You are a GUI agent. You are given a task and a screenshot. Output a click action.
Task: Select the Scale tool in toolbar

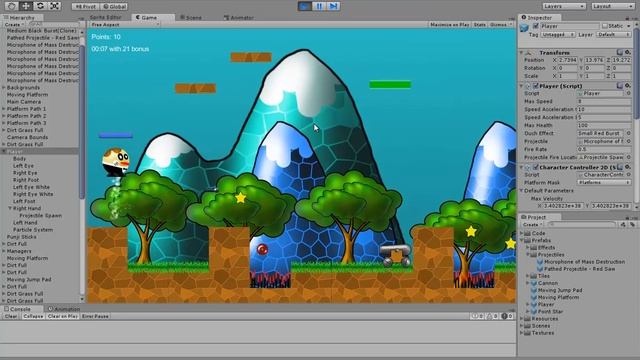55,6
